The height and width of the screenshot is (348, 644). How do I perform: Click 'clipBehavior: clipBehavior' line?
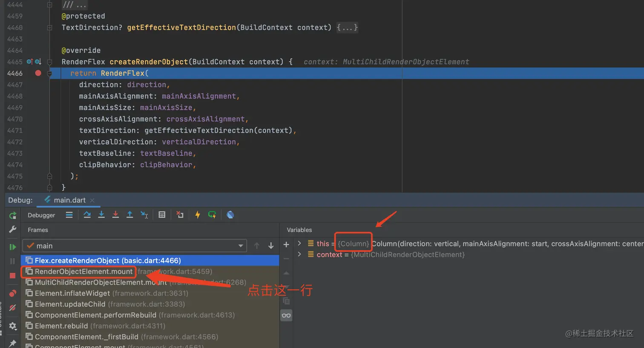[x=138, y=165]
